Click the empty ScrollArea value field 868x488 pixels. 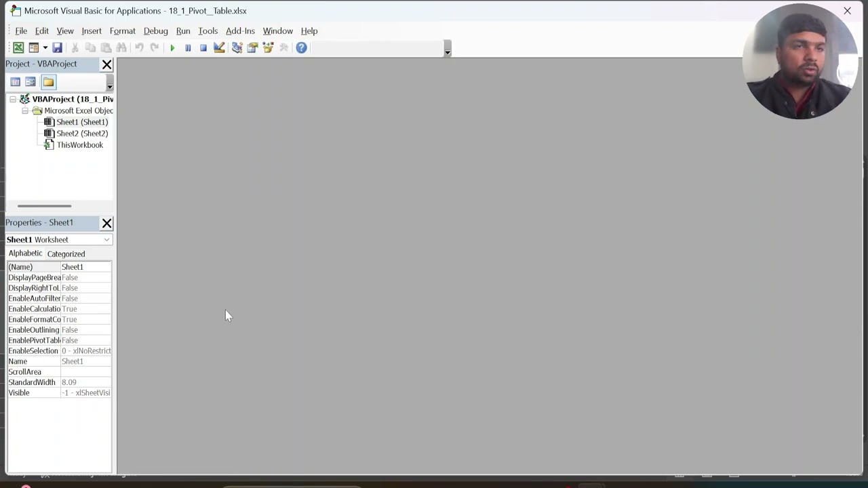(86, 372)
